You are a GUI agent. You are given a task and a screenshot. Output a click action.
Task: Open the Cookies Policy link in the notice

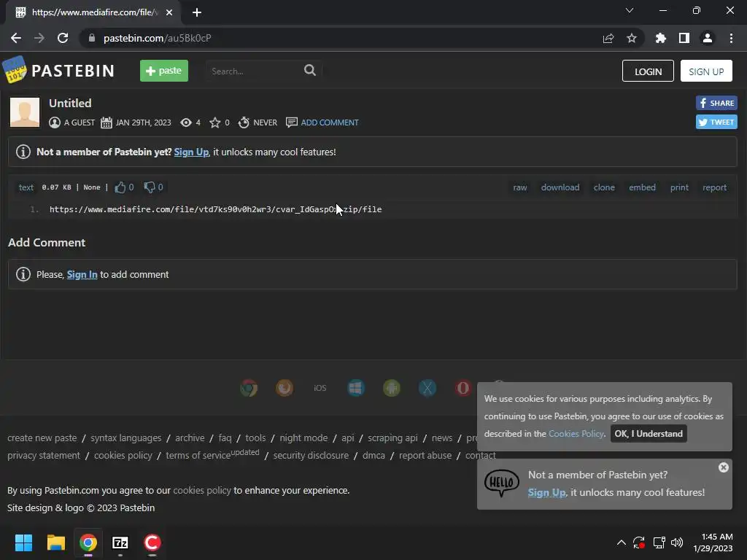[x=576, y=433]
